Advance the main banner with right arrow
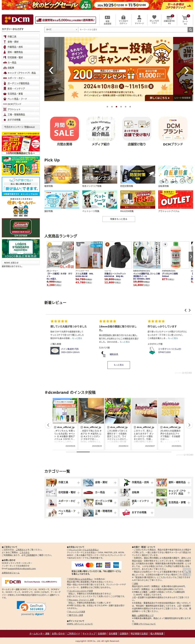This screenshot has height=644, width=195. tap(186, 70)
